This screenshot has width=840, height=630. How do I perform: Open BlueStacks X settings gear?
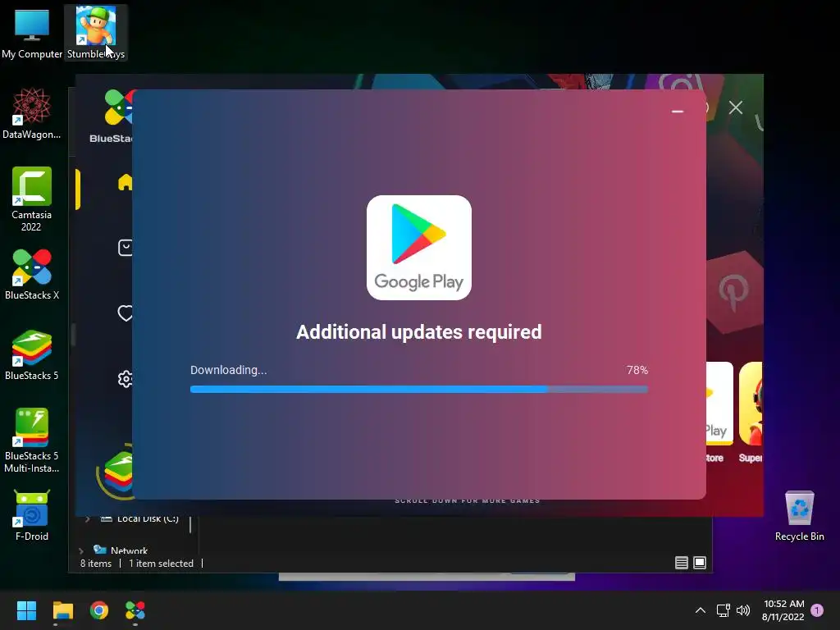click(x=125, y=379)
